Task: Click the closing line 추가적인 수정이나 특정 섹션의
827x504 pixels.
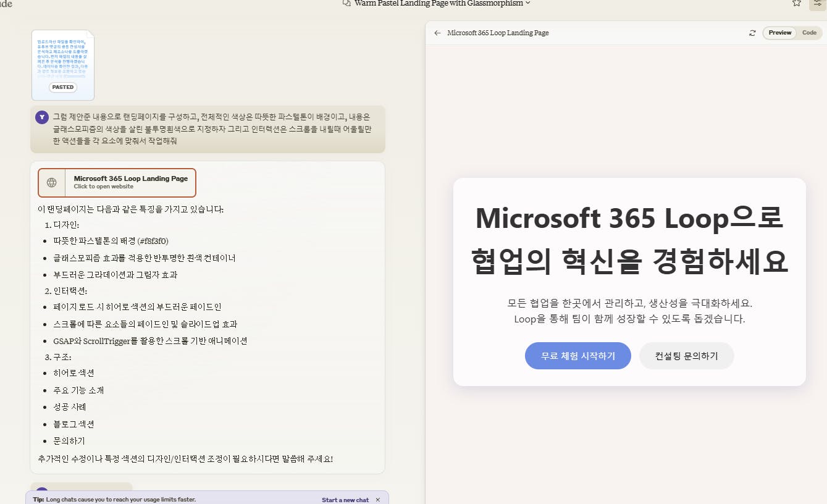Action: pyautogui.click(x=185, y=459)
